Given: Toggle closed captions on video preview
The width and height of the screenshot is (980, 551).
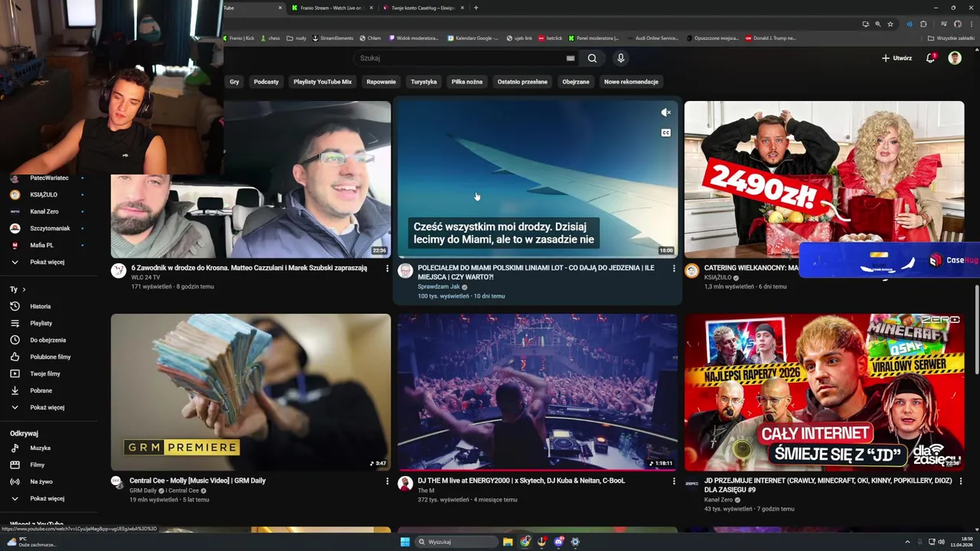Looking at the screenshot, I should (666, 132).
